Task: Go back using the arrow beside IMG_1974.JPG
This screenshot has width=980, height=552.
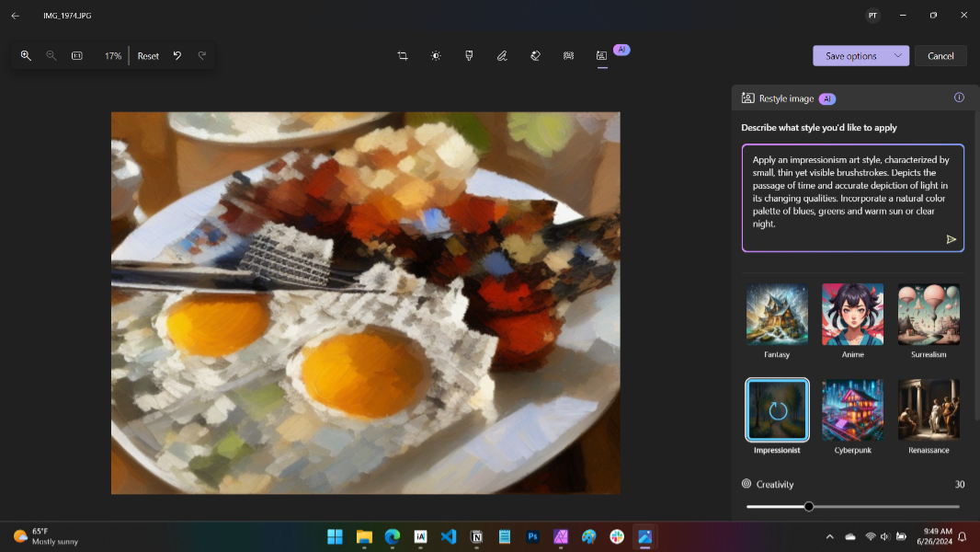Action: [15, 16]
